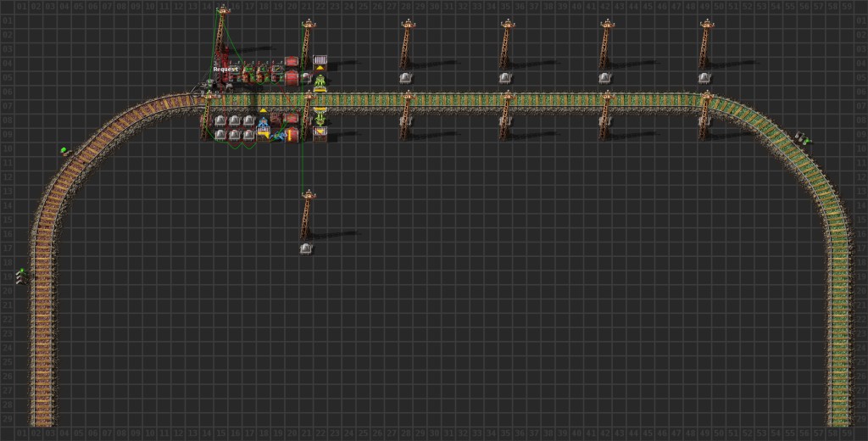Click the Request label text
The height and width of the screenshot is (441, 868).
click(225, 70)
